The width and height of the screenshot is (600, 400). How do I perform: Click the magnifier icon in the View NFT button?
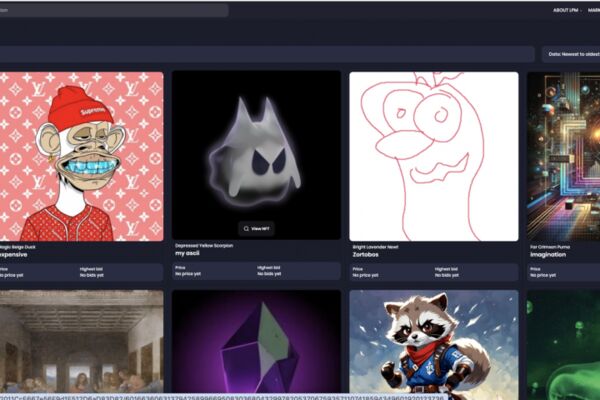tap(246, 229)
